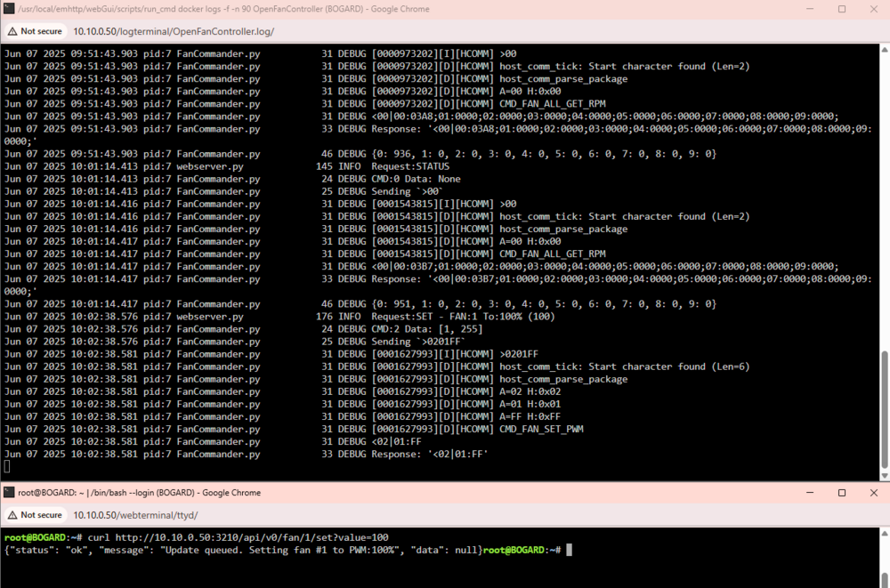
Task: Click the Not secure warning in webterminal window
Action: [36, 515]
